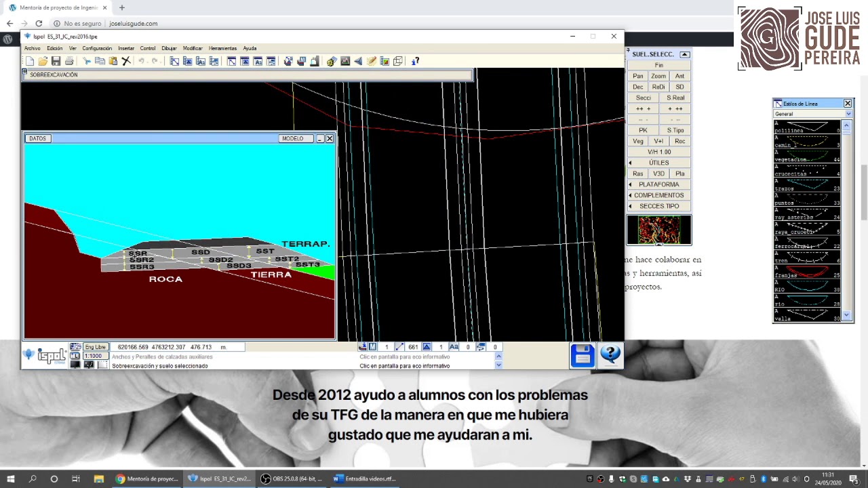Toggle the Veg display button
The image size is (868, 488).
click(x=638, y=141)
